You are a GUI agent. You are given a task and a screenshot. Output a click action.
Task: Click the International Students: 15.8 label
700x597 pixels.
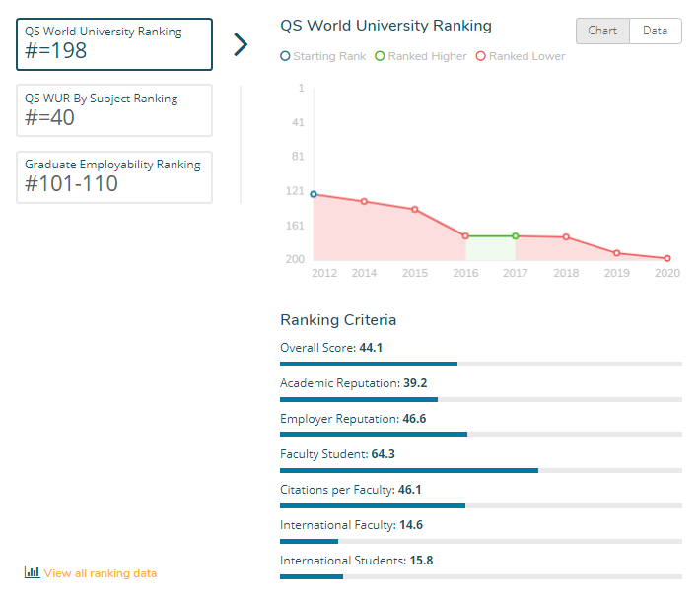click(357, 561)
